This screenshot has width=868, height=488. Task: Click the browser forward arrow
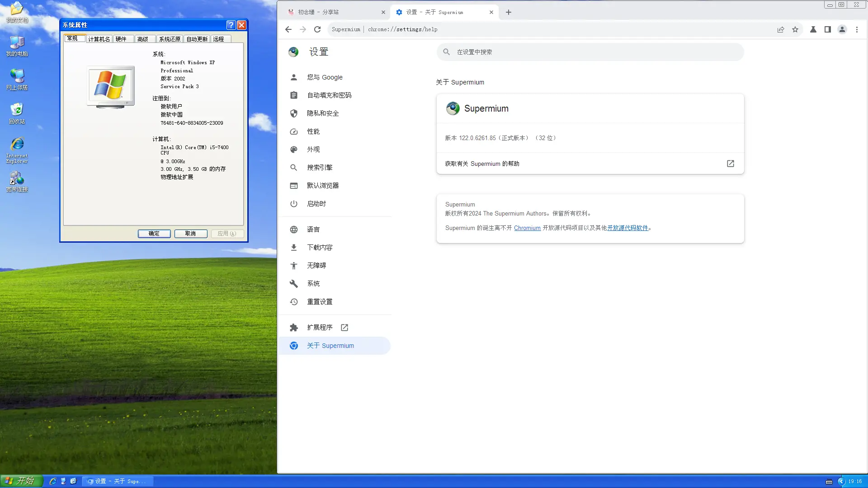303,29
